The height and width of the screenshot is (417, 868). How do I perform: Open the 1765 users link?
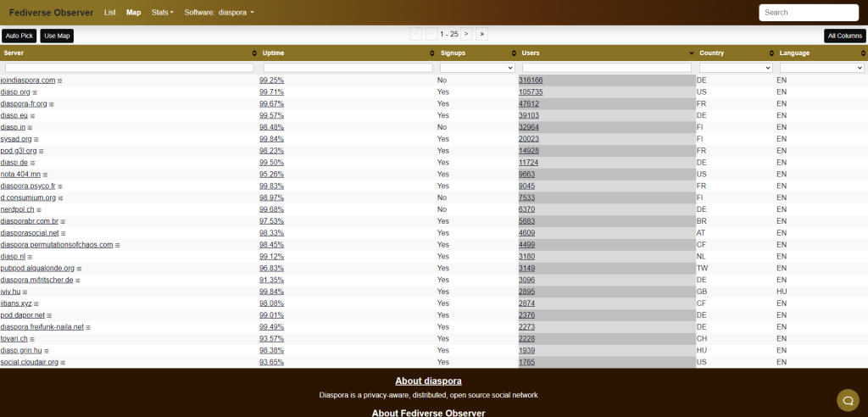pyautogui.click(x=527, y=362)
